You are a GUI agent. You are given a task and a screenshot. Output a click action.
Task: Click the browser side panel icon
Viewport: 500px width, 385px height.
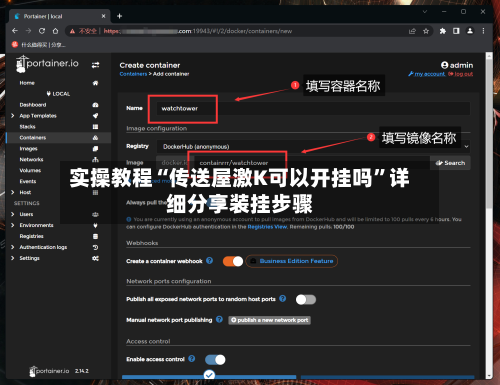click(x=456, y=31)
